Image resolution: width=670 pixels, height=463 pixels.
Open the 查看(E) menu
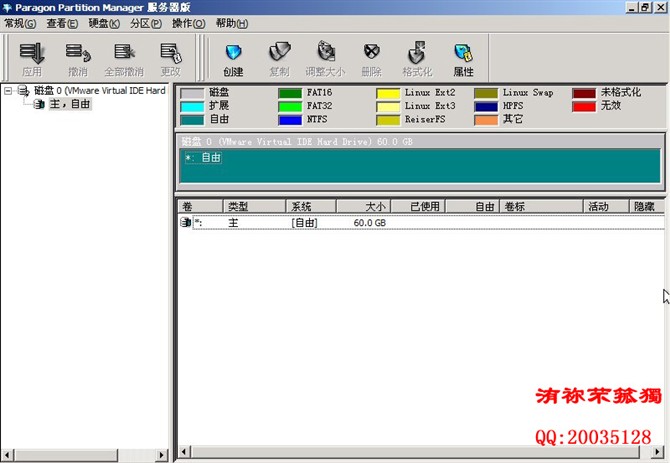click(x=62, y=24)
